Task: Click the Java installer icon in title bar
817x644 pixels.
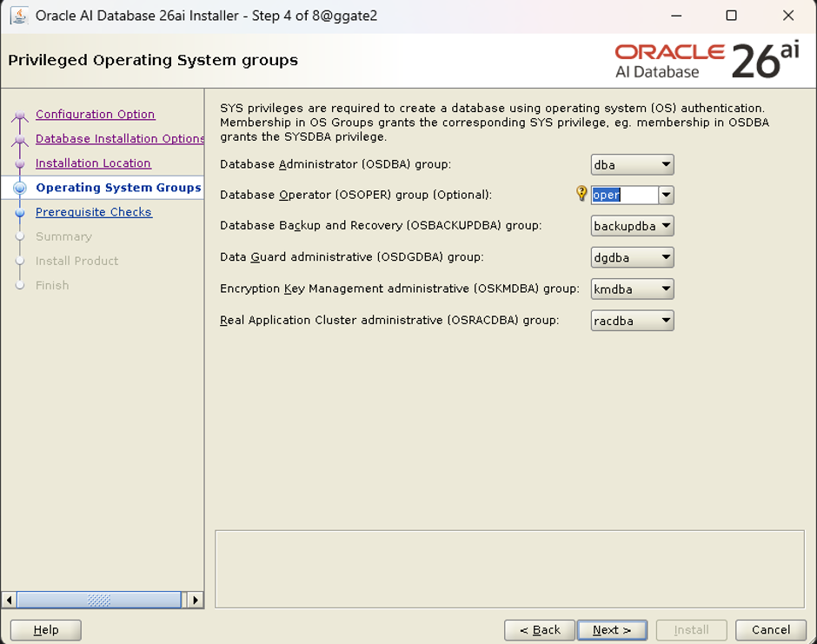Action: (x=19, y=16)
